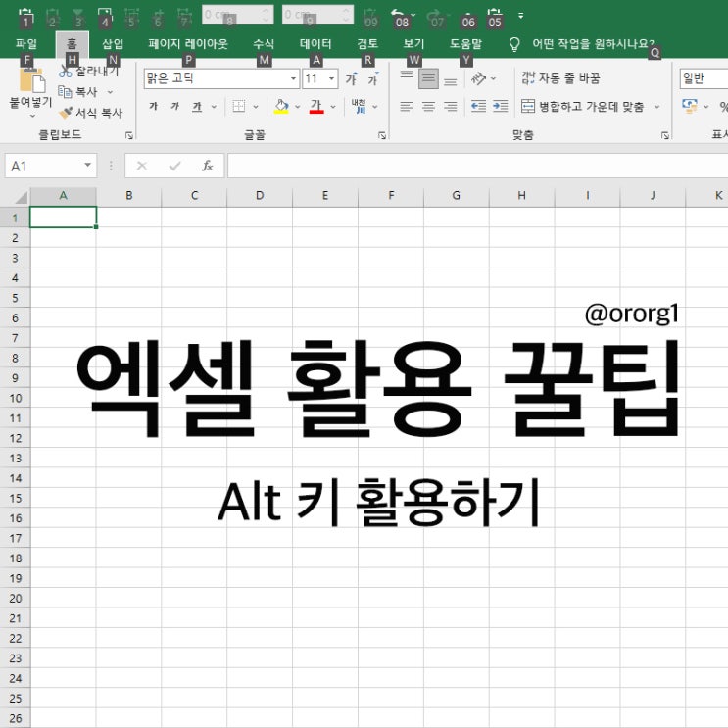Select the Format Painter (서식 복사) brush
728x728 pixels.
tap(66, 113)
